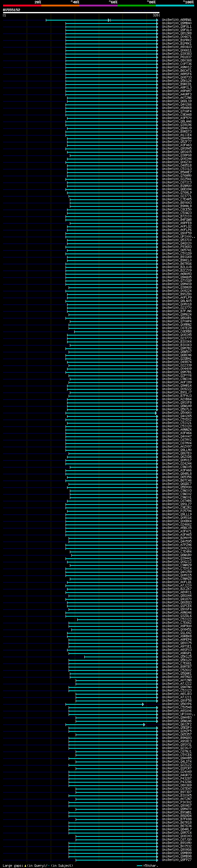
Task: Select hit UniRef100_O24049
Action: [177, 772]
